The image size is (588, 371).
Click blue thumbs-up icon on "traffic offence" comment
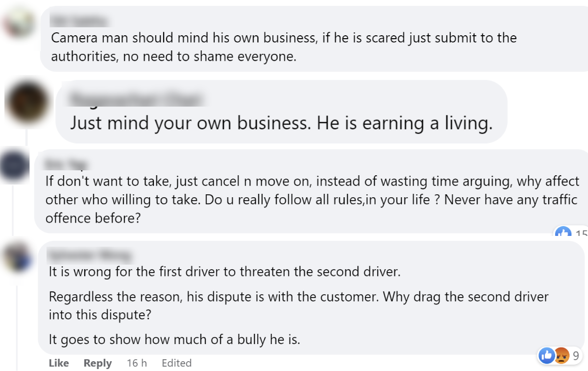(563, 233)
